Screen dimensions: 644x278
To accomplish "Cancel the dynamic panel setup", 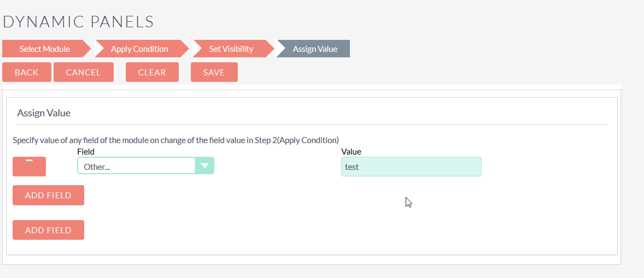I will point(84,72).
